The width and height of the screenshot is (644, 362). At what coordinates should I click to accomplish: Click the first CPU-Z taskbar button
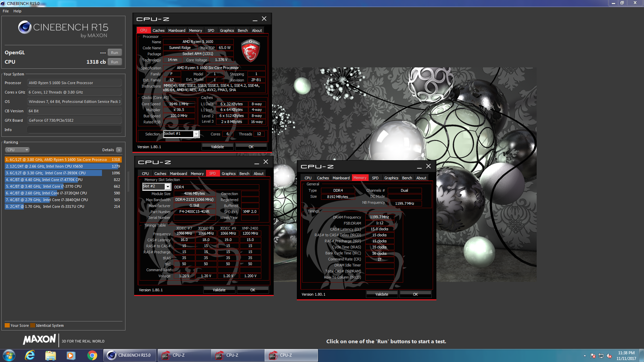pos(184,355)
